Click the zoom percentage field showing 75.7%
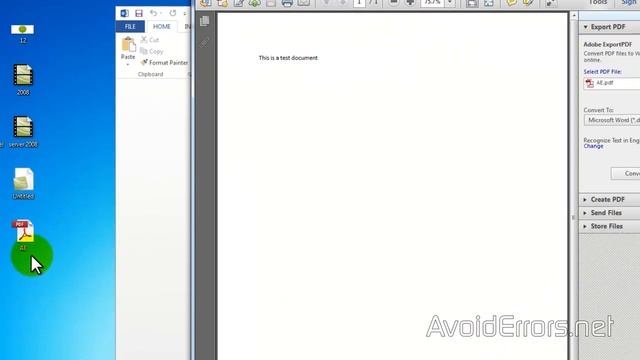 pos(433,3)
